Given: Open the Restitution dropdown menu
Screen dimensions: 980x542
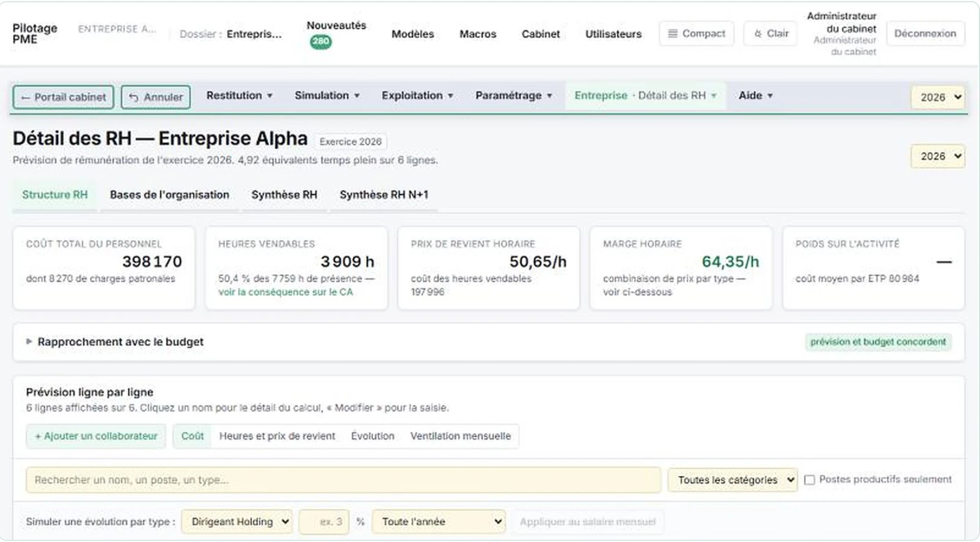Looking at the screenshot, I should pos(239,95).
